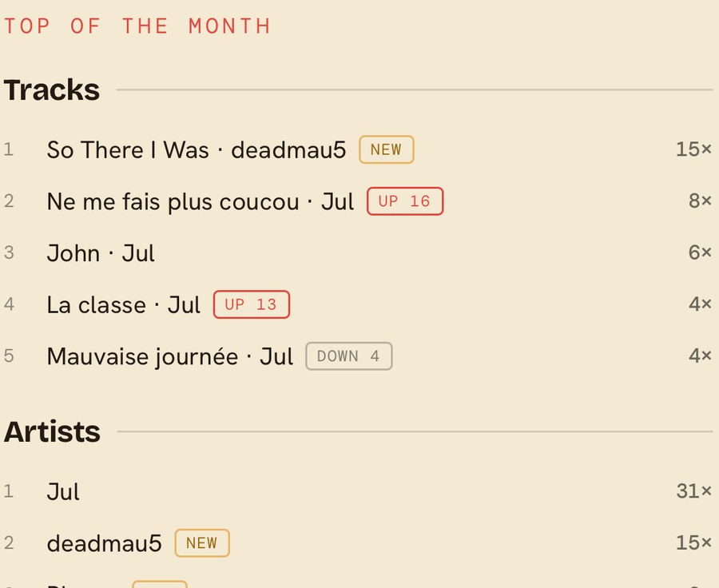Click the NEW badge next to deadmau5 artist

202,543
